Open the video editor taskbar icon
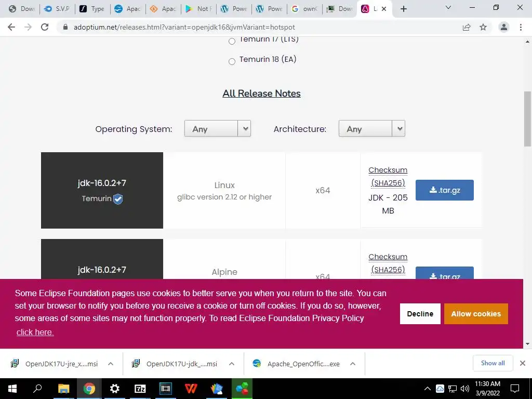 tap(166, 389)
